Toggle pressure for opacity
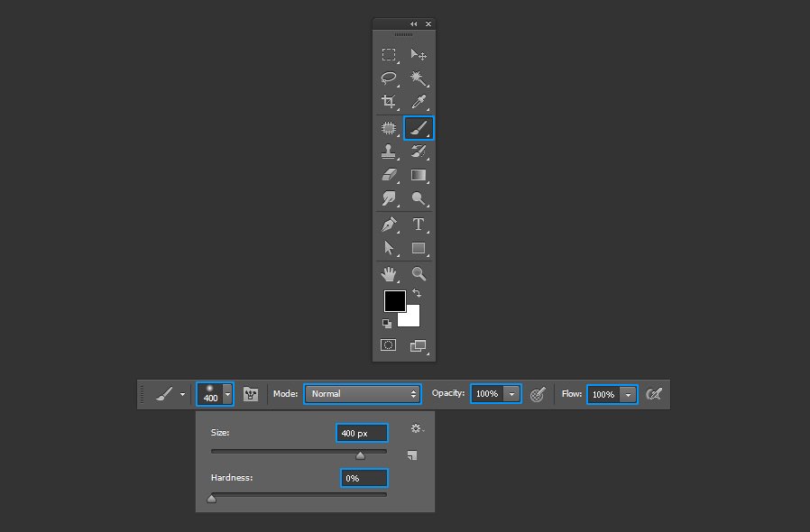The image size is (810, 532). pos(538,395)
